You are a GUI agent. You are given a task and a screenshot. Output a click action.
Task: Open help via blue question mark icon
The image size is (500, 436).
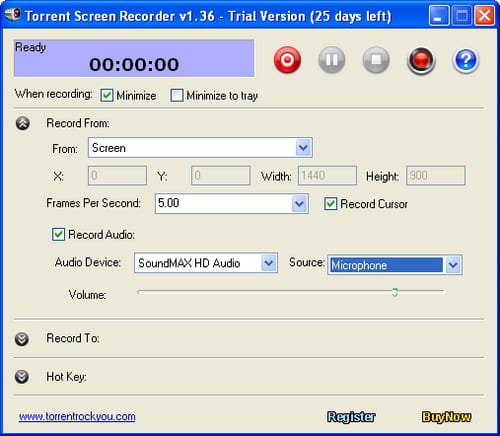pyautogui.click(x=466, y=60)
